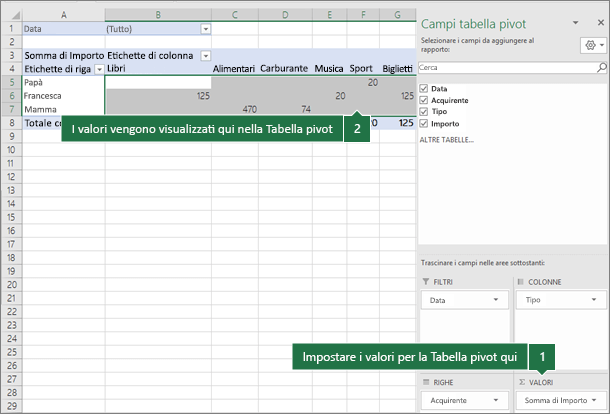Select column G header
This screenshot has height=414, width=610.
398,15
